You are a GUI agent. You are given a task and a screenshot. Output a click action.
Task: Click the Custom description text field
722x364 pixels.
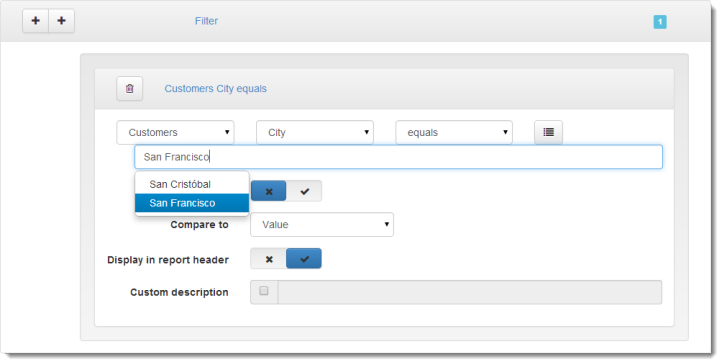(x=470, y=292)
